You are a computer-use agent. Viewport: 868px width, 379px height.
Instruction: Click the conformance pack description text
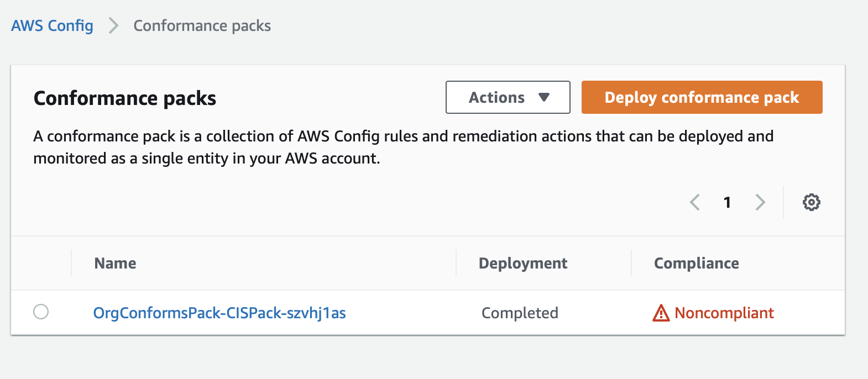(x=403, y=147)
